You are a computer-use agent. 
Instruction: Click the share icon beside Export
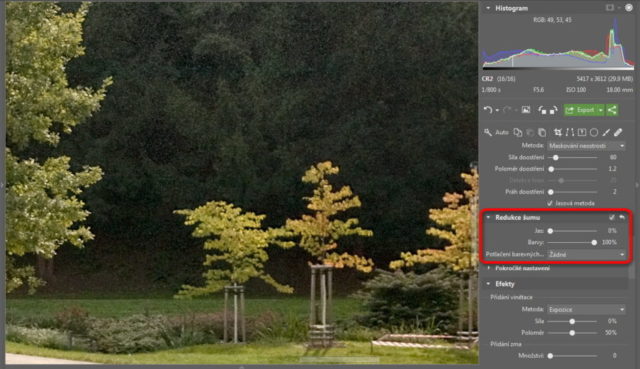point(611,110)
